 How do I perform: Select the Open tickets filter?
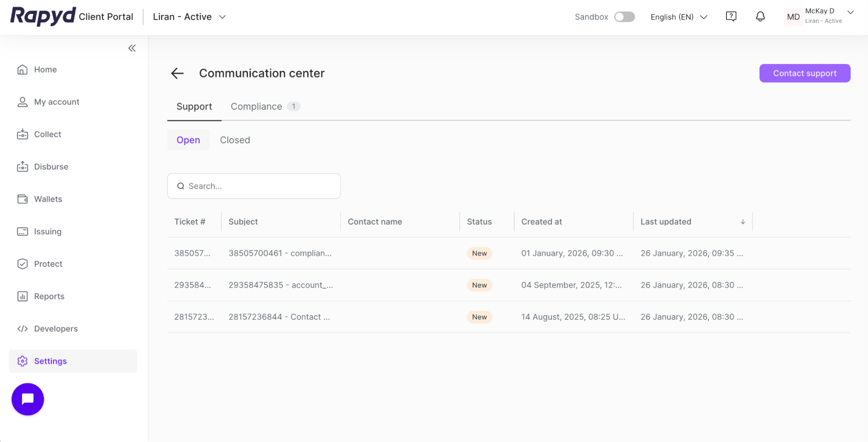point(188,139)
